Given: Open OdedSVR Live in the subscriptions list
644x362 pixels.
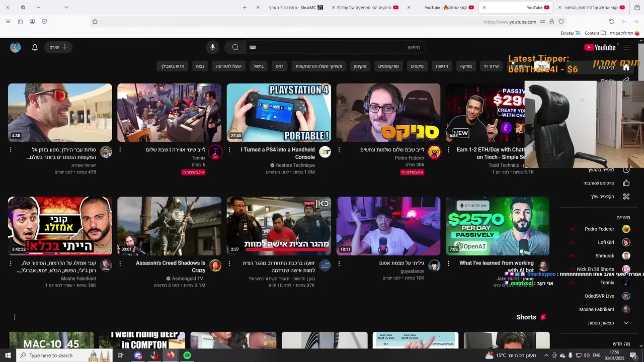Looking at the screenshot, I should [x=599, y=296].
